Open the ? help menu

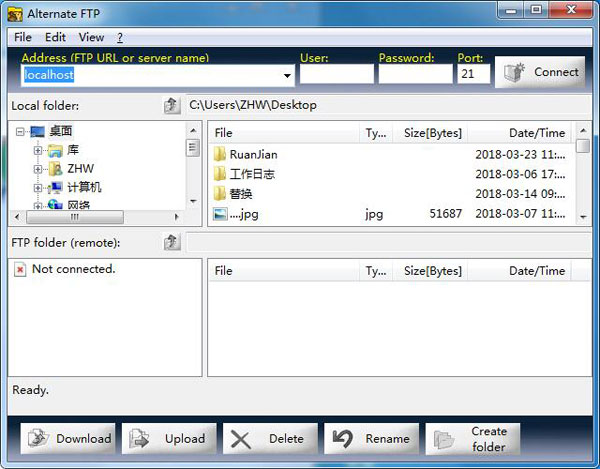(x=120, y=37)
